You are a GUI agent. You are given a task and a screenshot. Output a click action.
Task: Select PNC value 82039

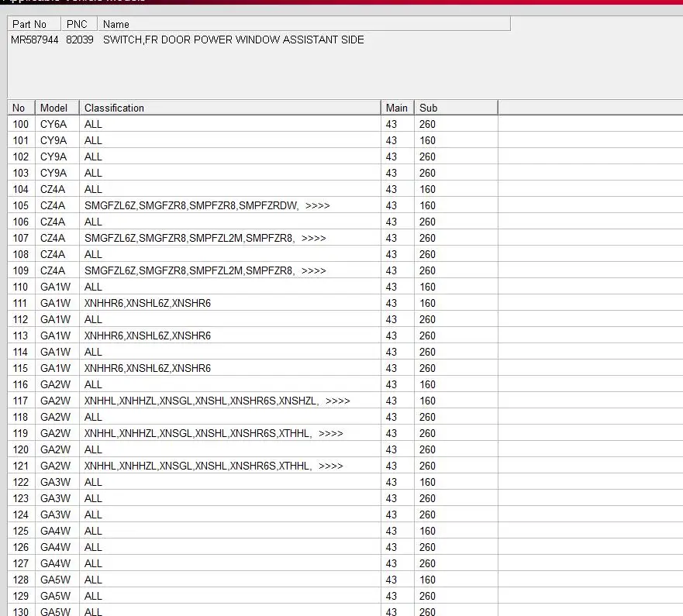[80, 40]
